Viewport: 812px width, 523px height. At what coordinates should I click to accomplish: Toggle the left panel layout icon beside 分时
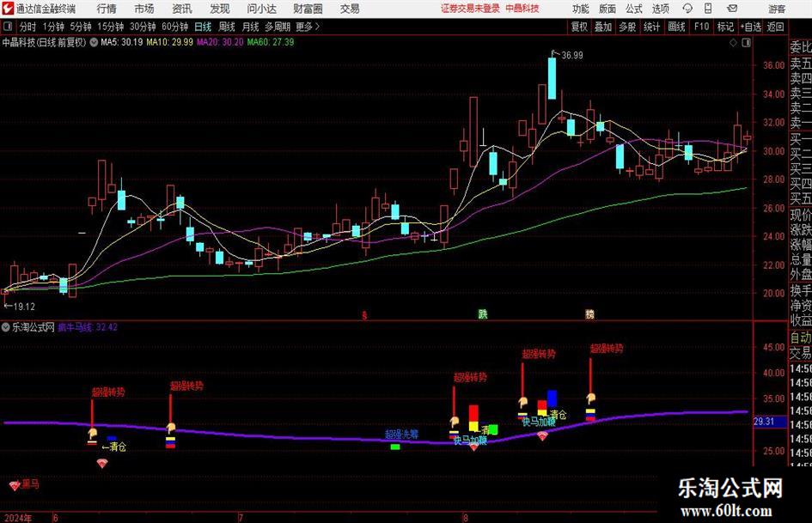pyautogui.click(x=8, y=27)
